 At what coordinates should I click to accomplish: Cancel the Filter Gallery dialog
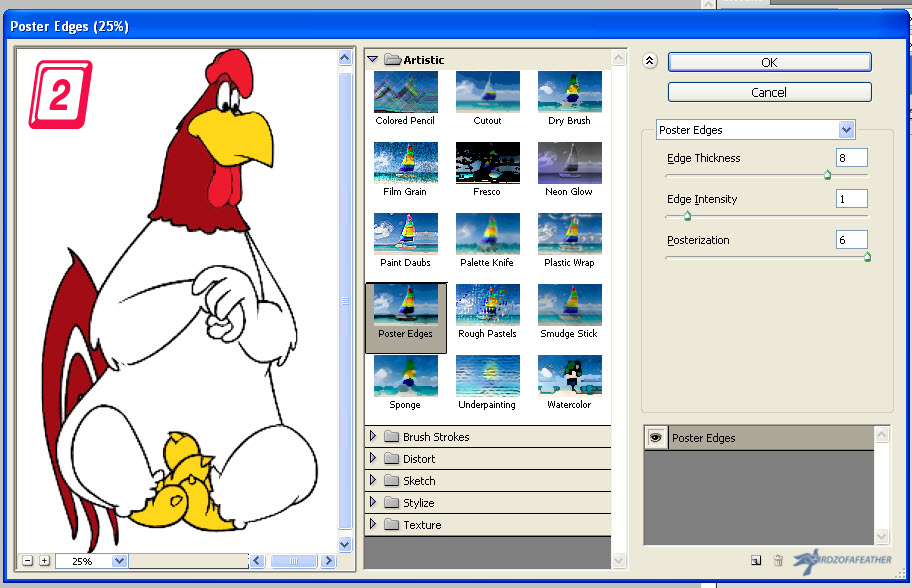(770, 92)
